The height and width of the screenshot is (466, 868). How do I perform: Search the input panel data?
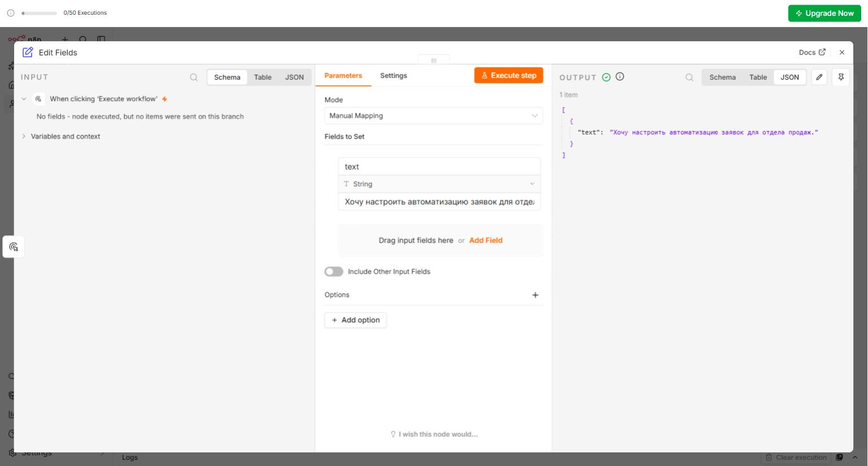pyautogui.click(x=194, y=77)
